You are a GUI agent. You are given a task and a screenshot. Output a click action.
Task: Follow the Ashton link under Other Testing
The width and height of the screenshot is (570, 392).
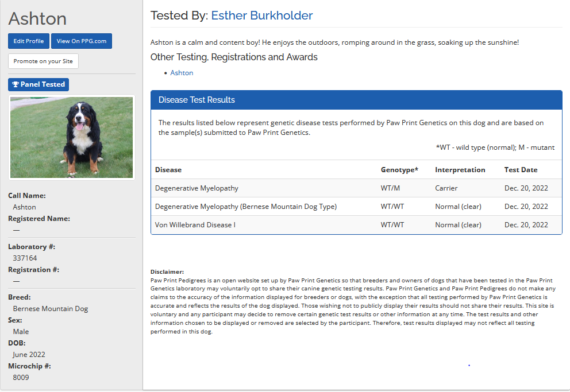(182, 73)
